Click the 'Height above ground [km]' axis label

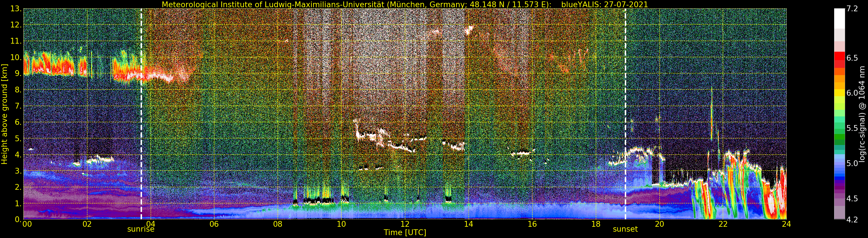4,114
